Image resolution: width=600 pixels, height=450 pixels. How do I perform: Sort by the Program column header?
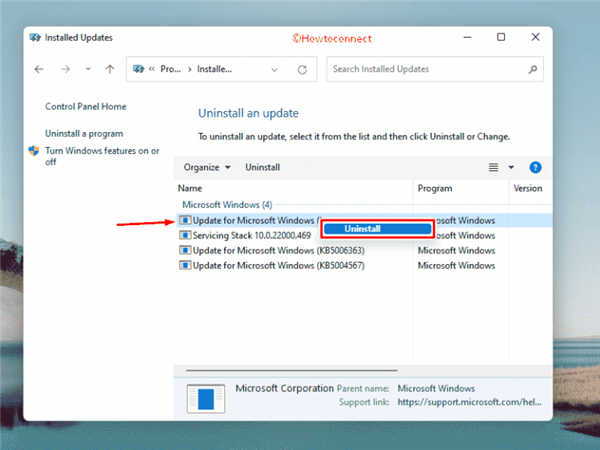[x=435, y=188]
